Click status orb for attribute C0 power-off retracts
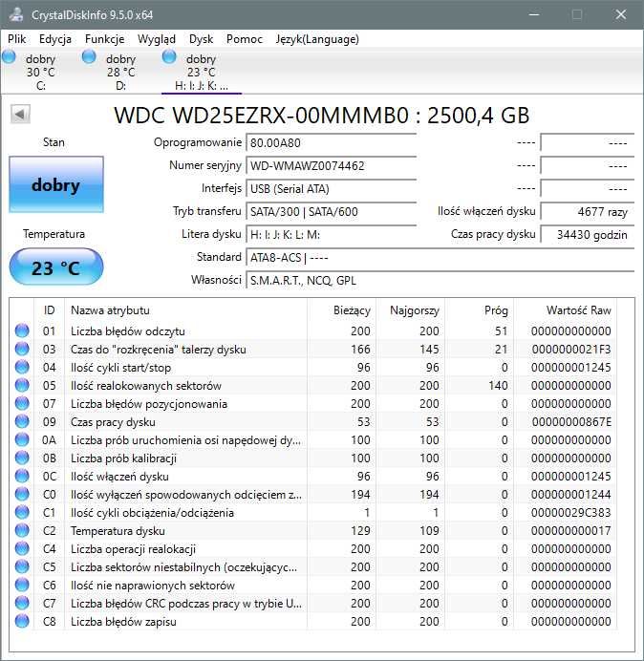644x661 pixels. 22,494
